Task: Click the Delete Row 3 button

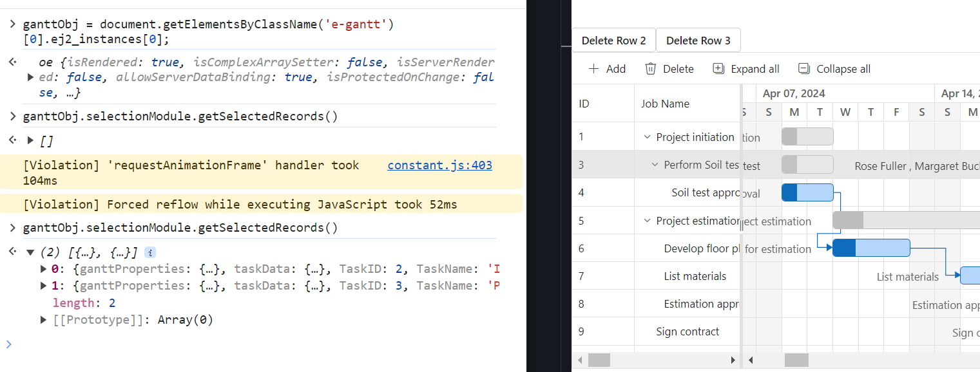Action: [698, 40]
